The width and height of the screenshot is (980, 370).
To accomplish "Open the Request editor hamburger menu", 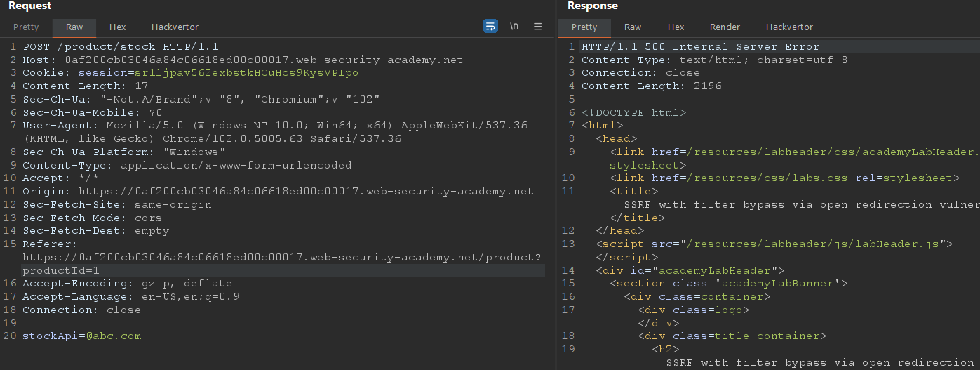I will (538, 27).
